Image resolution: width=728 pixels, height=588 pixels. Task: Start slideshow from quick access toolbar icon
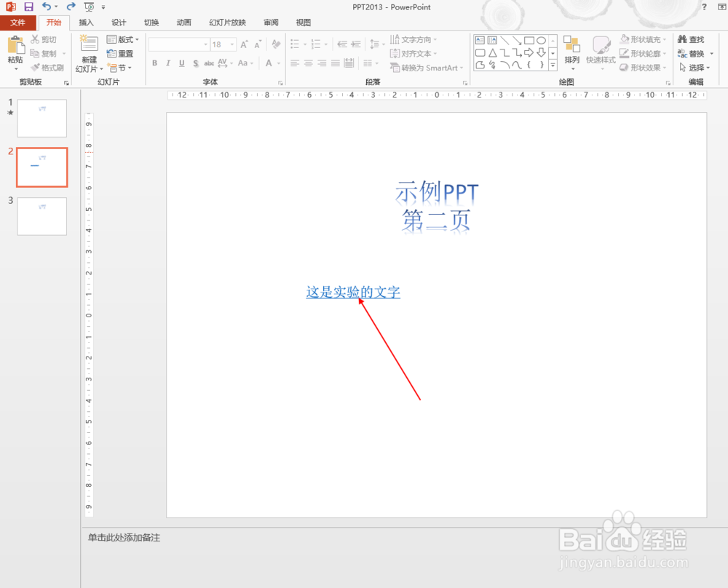pos(89,7)
